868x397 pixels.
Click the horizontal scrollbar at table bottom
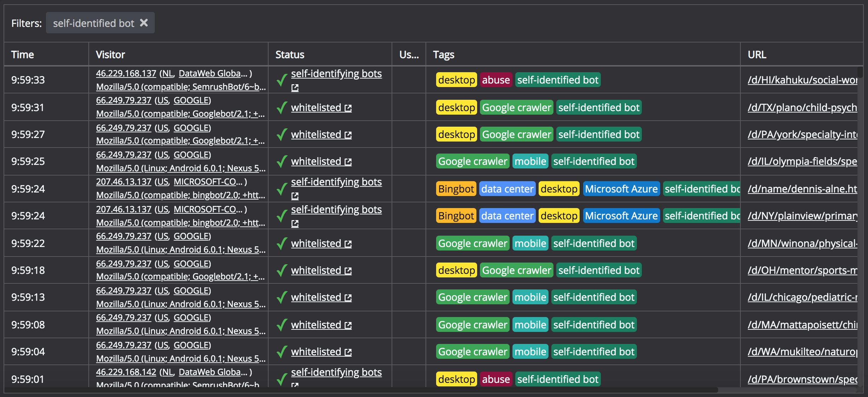(x=360, y=390)
